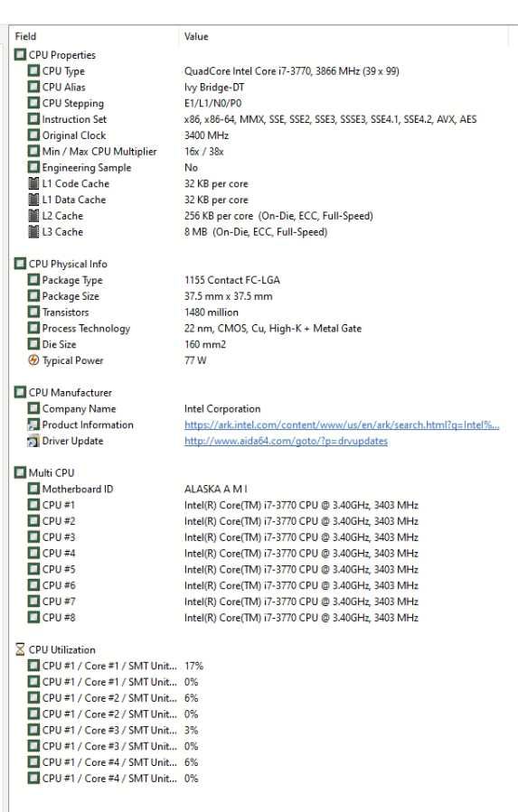
Task: Select the CPU Type field label
Action: (63, 71)
